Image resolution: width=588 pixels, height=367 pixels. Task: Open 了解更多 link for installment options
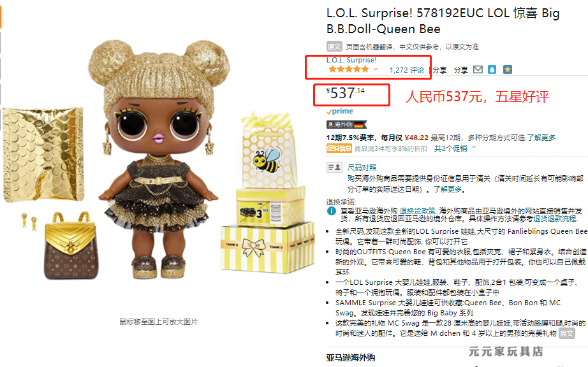pyautogui.click(x=541, y=138)
